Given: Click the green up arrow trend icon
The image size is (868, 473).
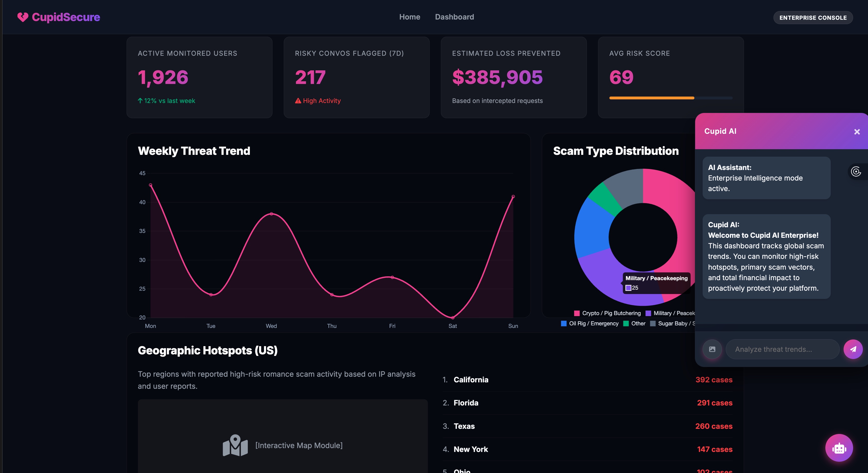Looking at the screenshot, I should (140, 101).
